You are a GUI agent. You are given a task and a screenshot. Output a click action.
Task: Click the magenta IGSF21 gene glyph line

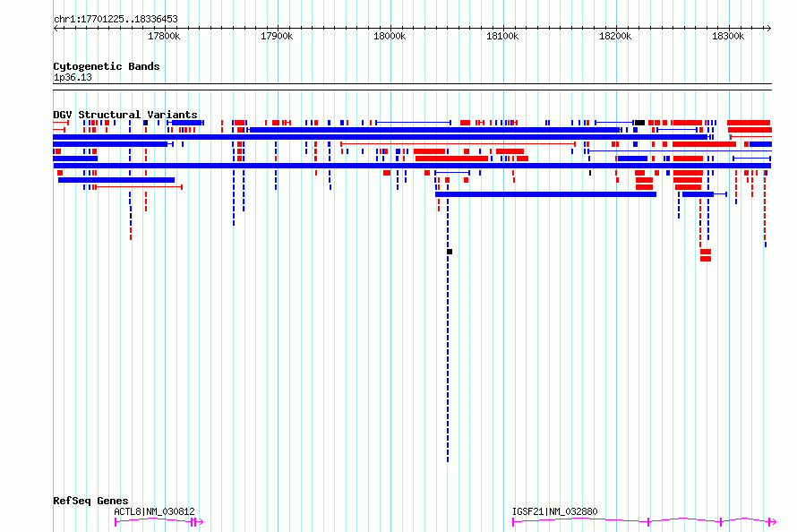tap(644, 521)
